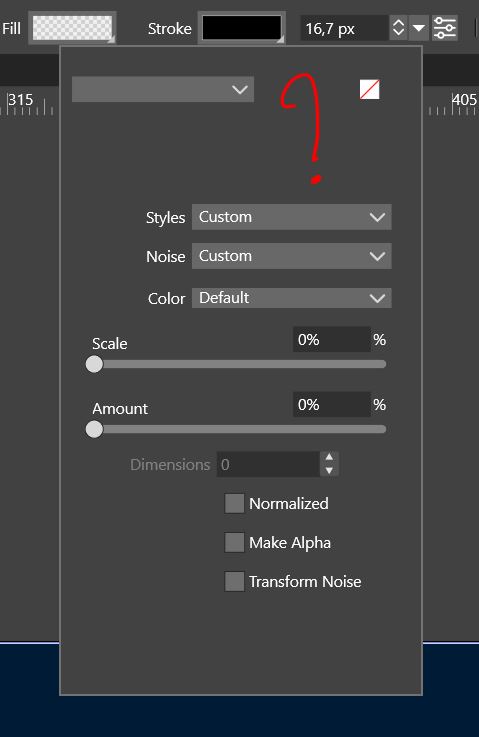
Task: Open the Noise type dropdown
Action: [291, 256]
